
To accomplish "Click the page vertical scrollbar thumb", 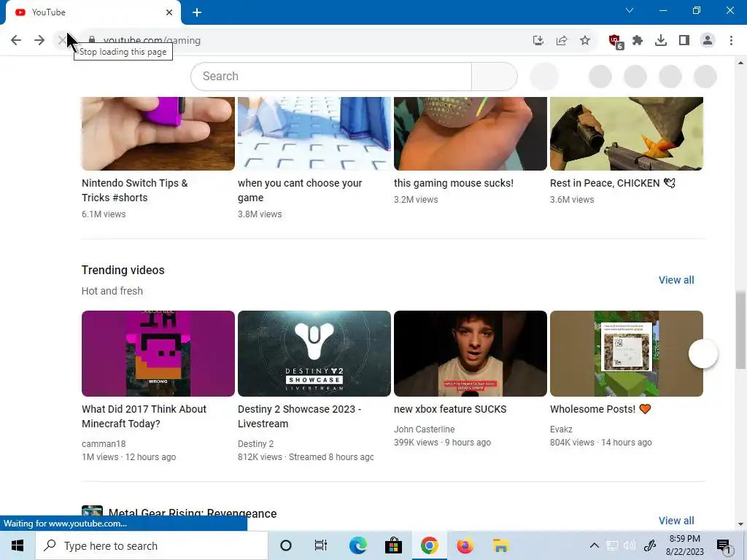I will pyautogui.click(x=740, y=330).
